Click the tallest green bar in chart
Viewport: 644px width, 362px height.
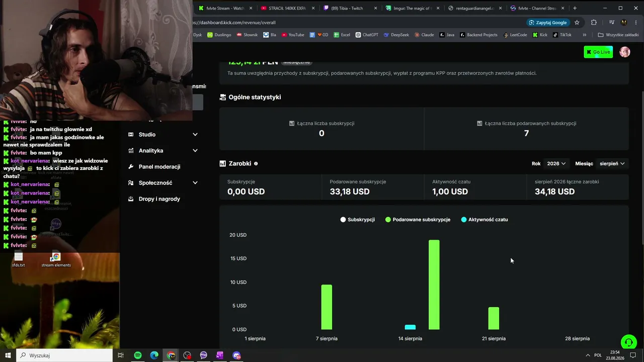tap(434, 285)
